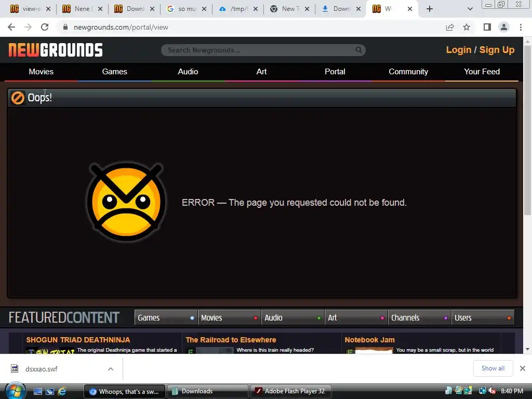
Task: Open Your Feed menu
Action: point(482,72)
